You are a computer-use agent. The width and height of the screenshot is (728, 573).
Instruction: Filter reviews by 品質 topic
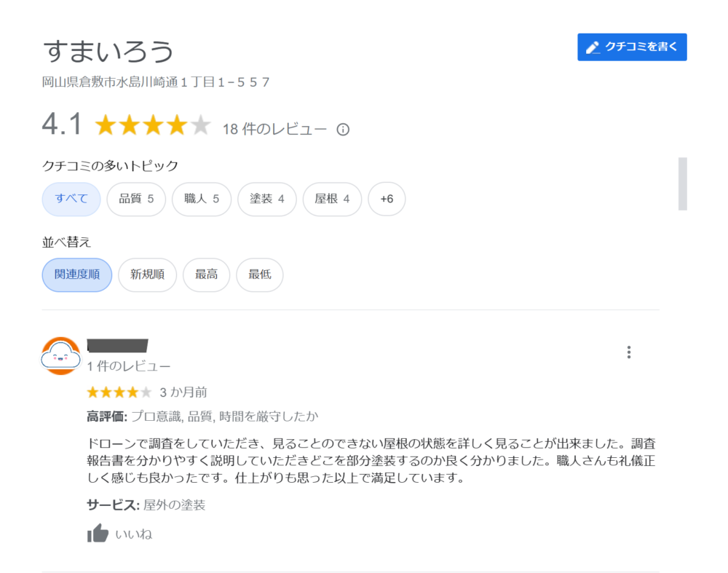[x=136, y=199]
